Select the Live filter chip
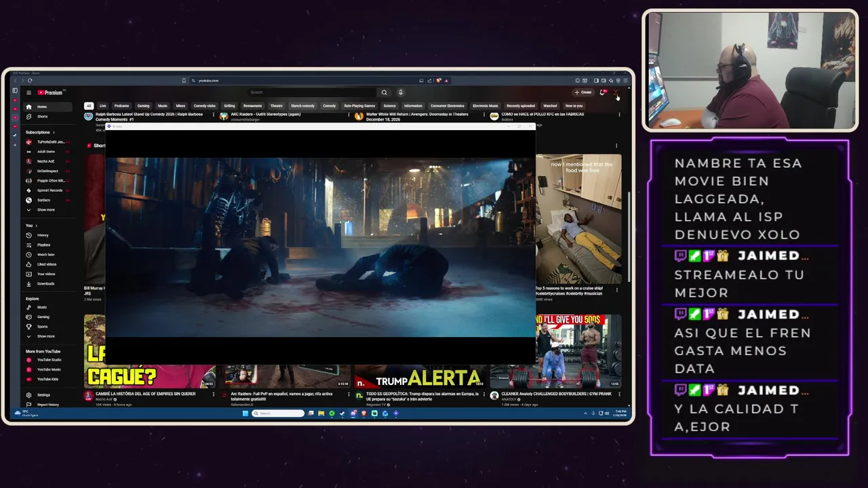The image size is (868, 488). pos(102,106)
